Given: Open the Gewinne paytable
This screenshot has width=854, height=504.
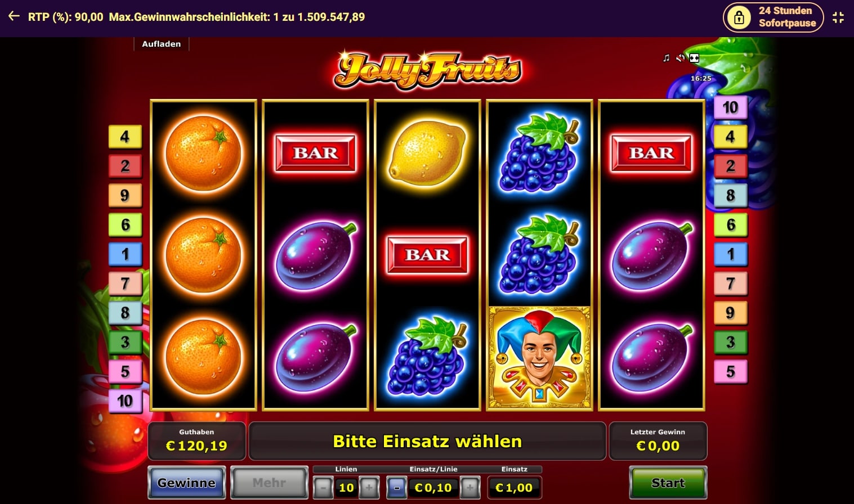Looking at the screenshot, I should (186, 483).
